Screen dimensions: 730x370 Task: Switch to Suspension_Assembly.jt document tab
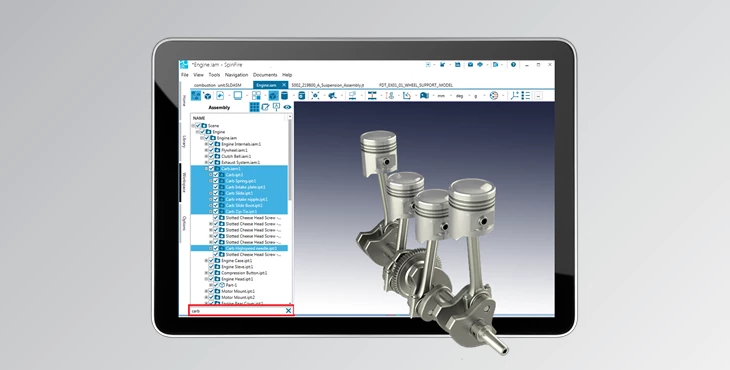coord(327,85)
